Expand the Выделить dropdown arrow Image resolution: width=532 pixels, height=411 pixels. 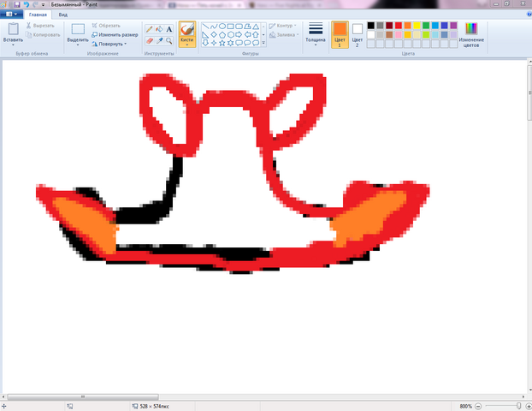coord(78,45)
